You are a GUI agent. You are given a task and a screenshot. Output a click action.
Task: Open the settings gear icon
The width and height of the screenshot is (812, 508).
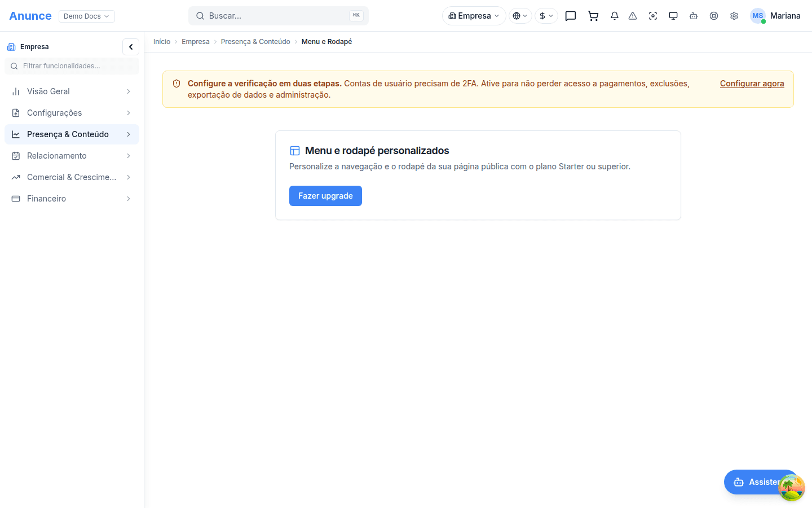coord(734,16)
